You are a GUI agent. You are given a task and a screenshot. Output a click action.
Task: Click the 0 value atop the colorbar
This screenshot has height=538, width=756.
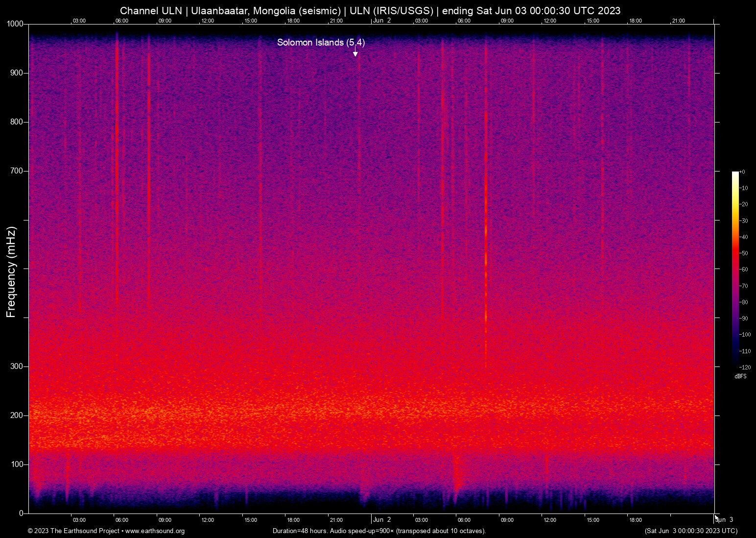pyautogui.click(x=743, y=171)
